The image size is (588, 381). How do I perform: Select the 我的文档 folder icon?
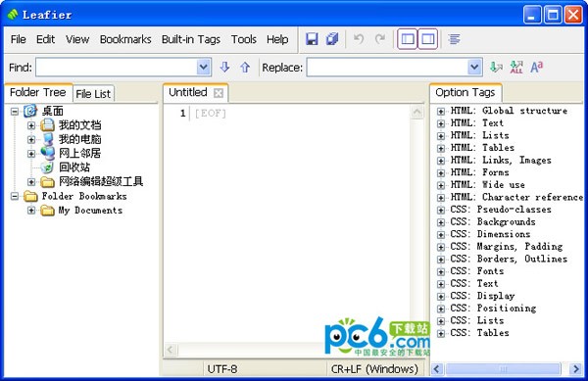point(48,125)
